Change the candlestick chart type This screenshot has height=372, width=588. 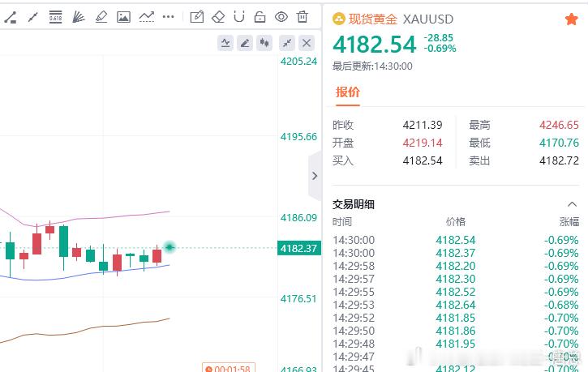coord(264,43)
